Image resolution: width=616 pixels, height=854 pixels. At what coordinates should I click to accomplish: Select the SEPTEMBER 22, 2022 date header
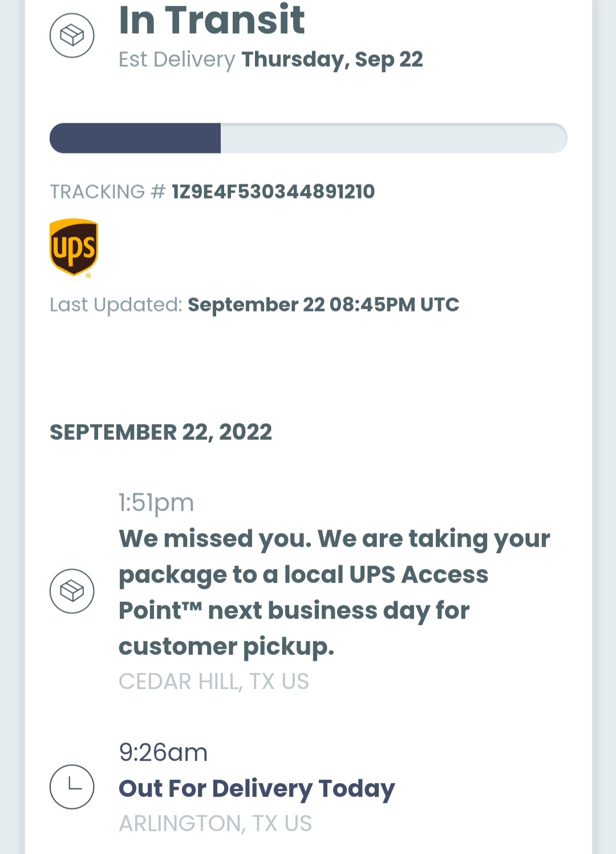click(161, 432)
